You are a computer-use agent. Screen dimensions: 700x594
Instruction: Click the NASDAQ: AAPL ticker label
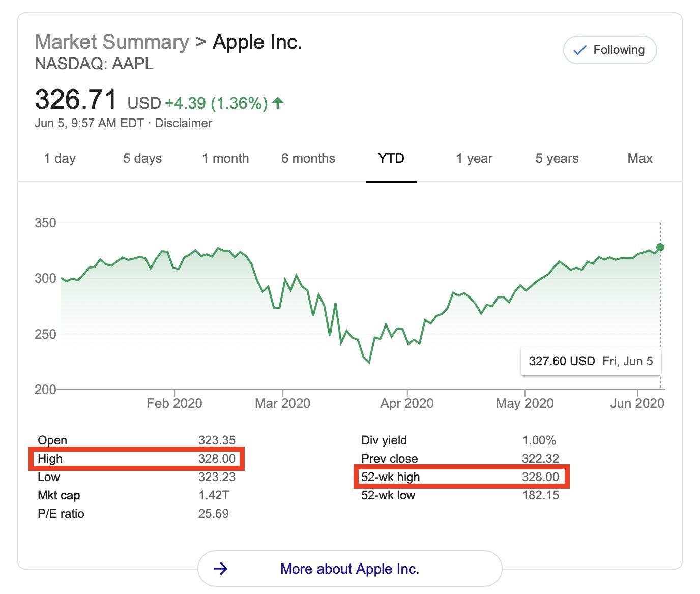pyautogui.click(x=94, y=64)
